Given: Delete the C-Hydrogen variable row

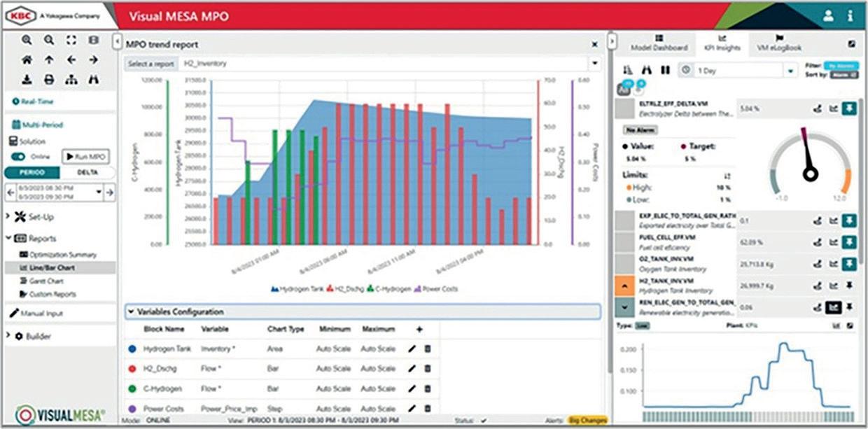Looking at the screenshot, I should [428, 388].
